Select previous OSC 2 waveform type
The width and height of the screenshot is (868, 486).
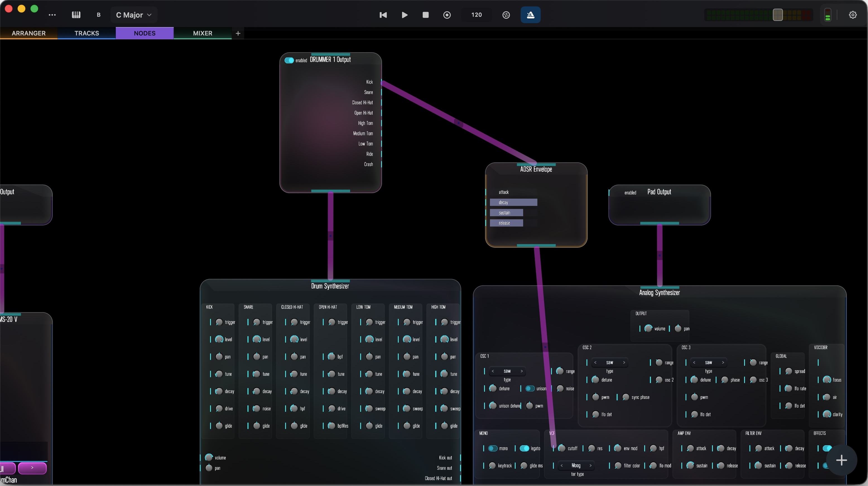tap(595, 363)
